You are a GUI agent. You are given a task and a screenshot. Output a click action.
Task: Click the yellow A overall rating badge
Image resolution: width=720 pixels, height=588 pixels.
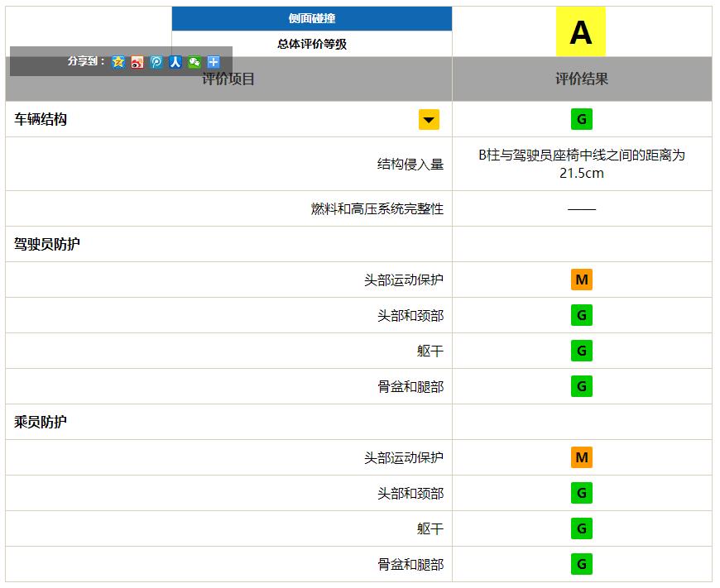point(581,31)
